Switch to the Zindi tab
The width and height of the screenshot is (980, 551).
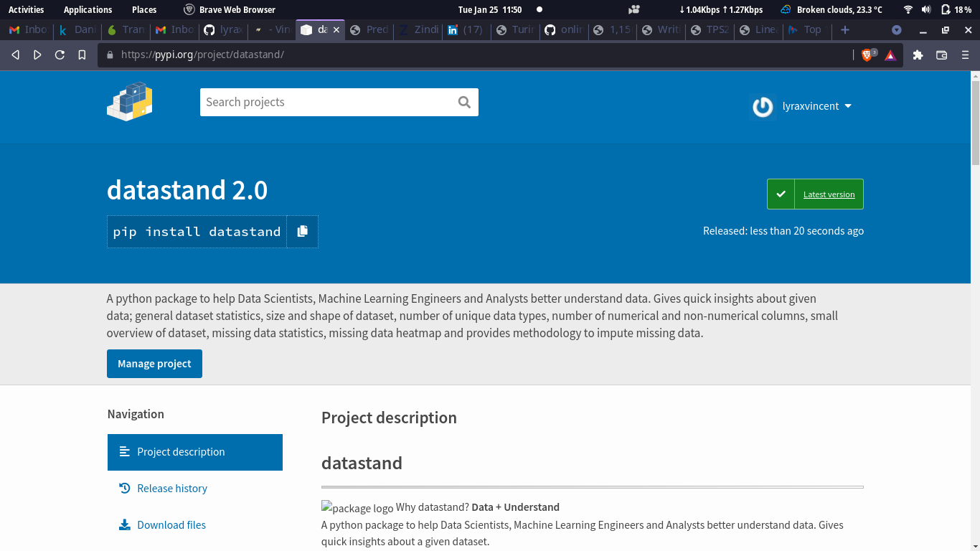tap(418, 29)
